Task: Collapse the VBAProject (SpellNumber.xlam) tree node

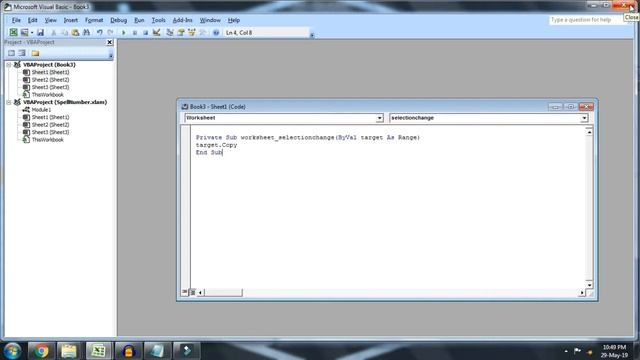Action: click(x=9, y=102)
